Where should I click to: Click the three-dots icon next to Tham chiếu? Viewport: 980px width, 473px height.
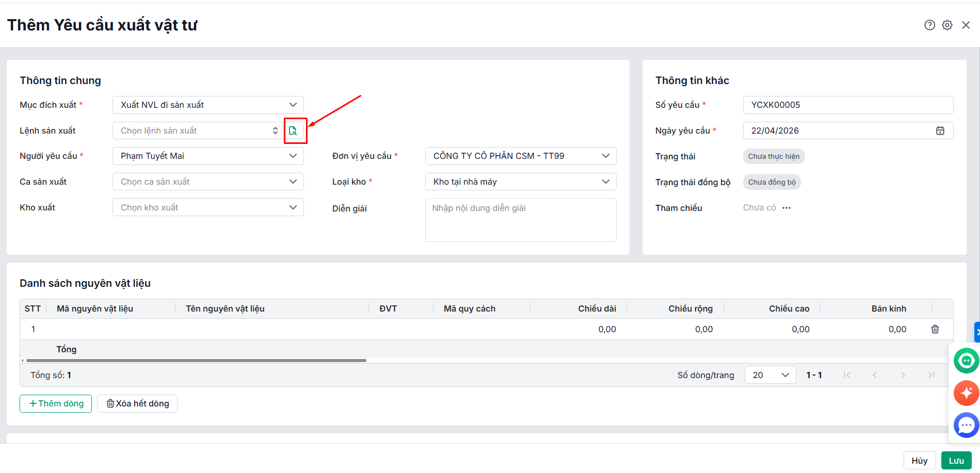tap(786, 208)
